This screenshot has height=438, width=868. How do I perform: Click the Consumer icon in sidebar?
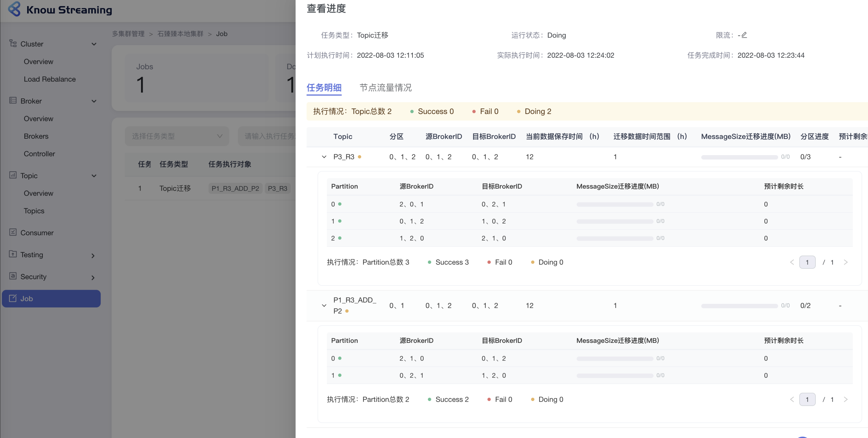(x=13, y=233)
